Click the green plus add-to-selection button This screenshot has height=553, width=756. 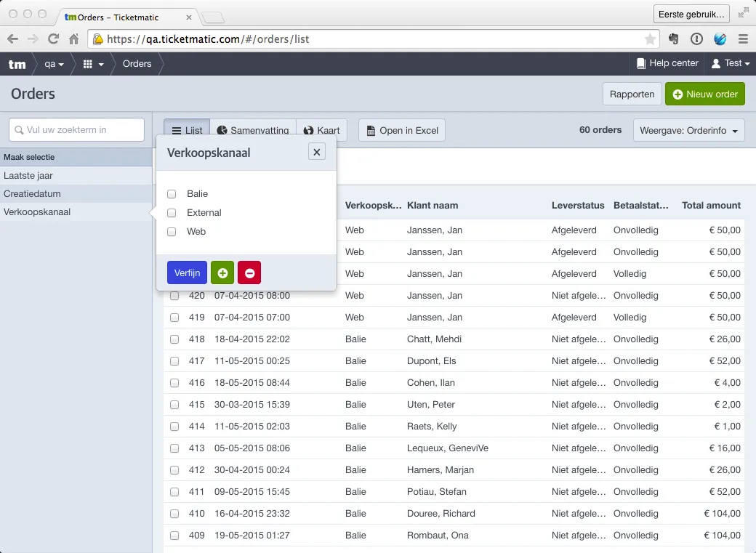222,273
